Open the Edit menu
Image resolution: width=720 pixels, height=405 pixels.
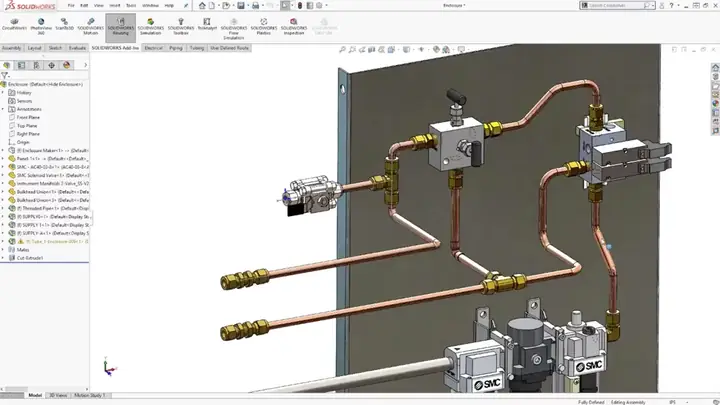pyautogui.click(x=84, y=6)
